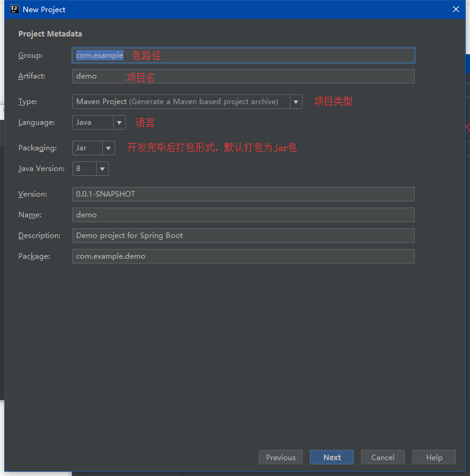This screenshot has height=476, width=470.
Task: Proceed with the Next button
Action: 332,457
